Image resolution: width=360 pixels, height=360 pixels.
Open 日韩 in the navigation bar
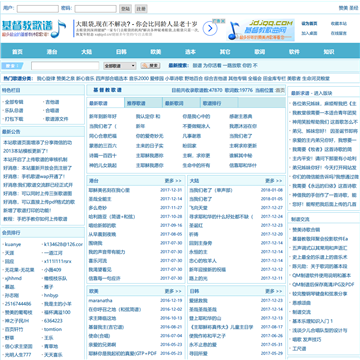tap(121, 52)
